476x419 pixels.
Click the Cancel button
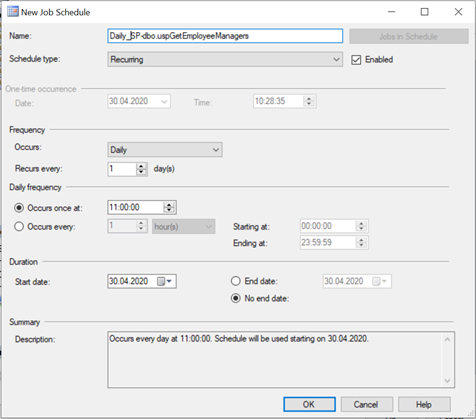(367, 404)
